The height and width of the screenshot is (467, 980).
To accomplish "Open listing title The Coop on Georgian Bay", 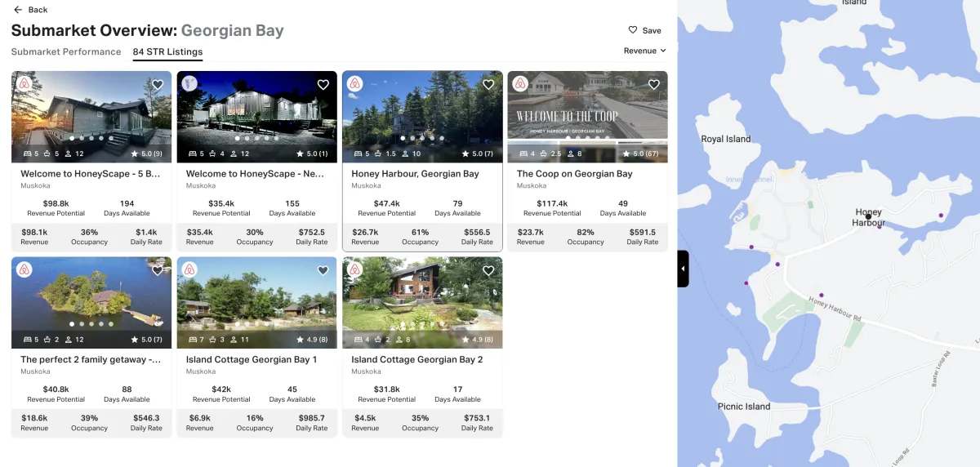I will (x=575, y=174).
